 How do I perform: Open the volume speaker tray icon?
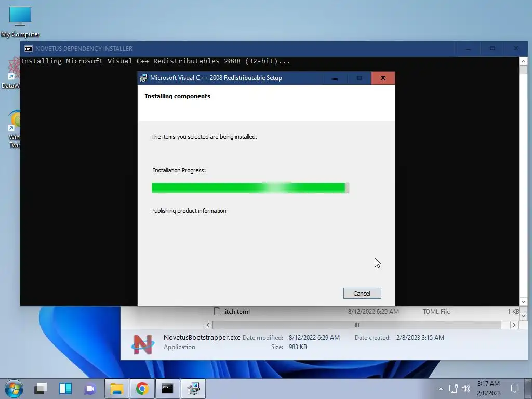click(x=466, y=389)
